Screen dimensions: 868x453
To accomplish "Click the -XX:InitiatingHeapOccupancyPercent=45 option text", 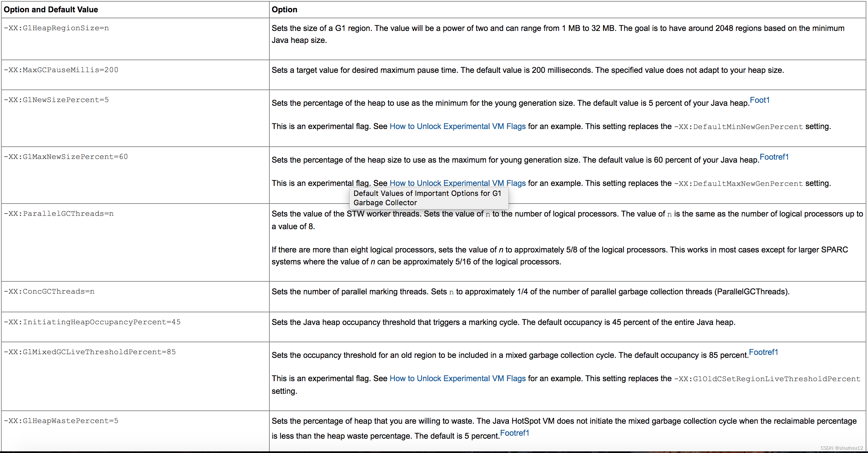I will click(92, 322).
